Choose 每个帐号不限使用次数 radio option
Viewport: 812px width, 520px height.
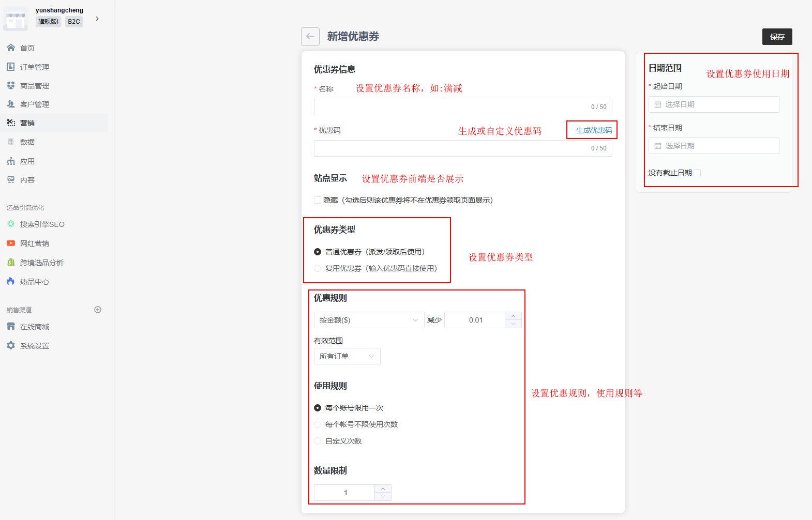[x=318, y=424]
